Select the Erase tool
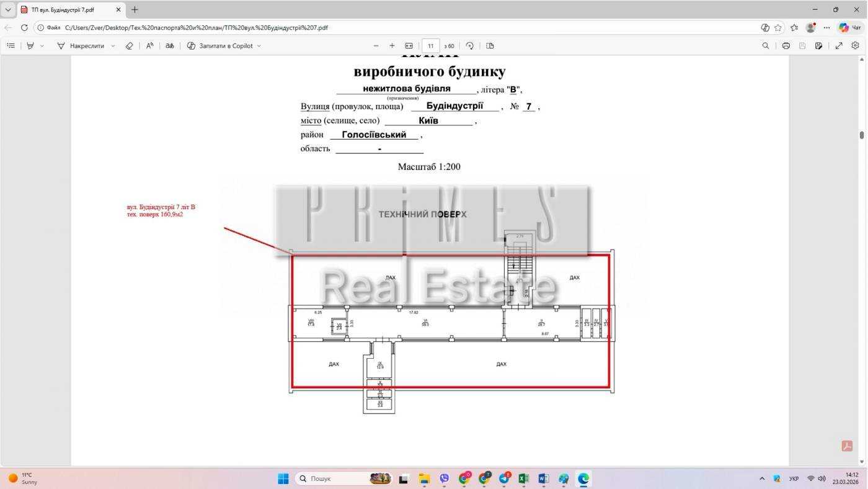This screenshot has height=489, width=868. tap(129, 46)
